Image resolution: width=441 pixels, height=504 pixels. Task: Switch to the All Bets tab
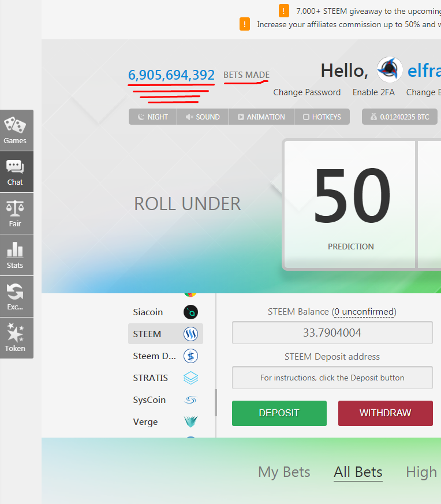pos(358,472)
